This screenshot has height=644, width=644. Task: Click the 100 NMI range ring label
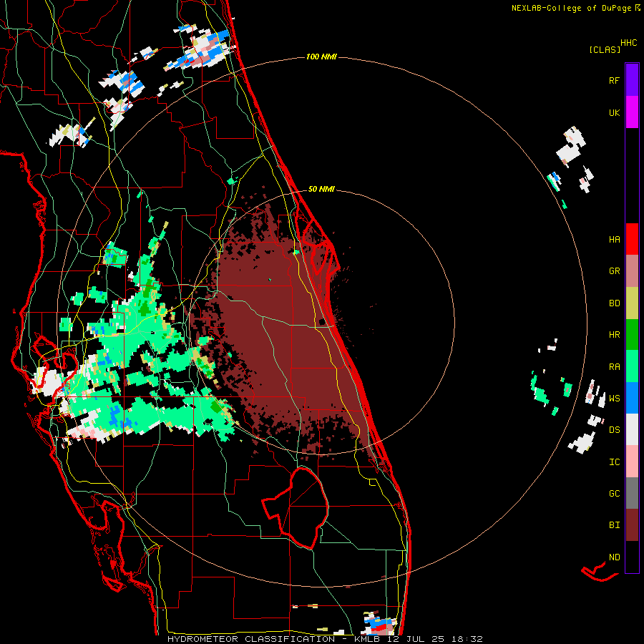[321, 57]
